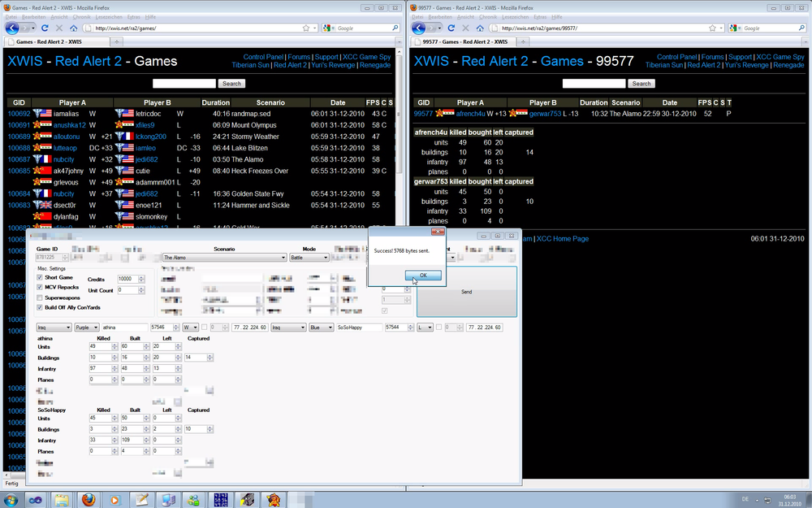
Task: Reload the ra2/games/99577/ page
Action: (x=451, y=28)
